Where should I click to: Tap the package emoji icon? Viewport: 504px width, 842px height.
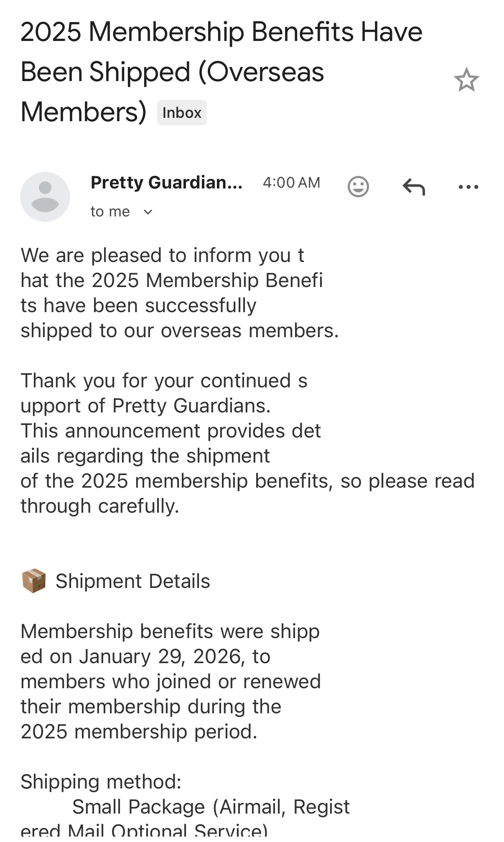click(x=33, y=581)
